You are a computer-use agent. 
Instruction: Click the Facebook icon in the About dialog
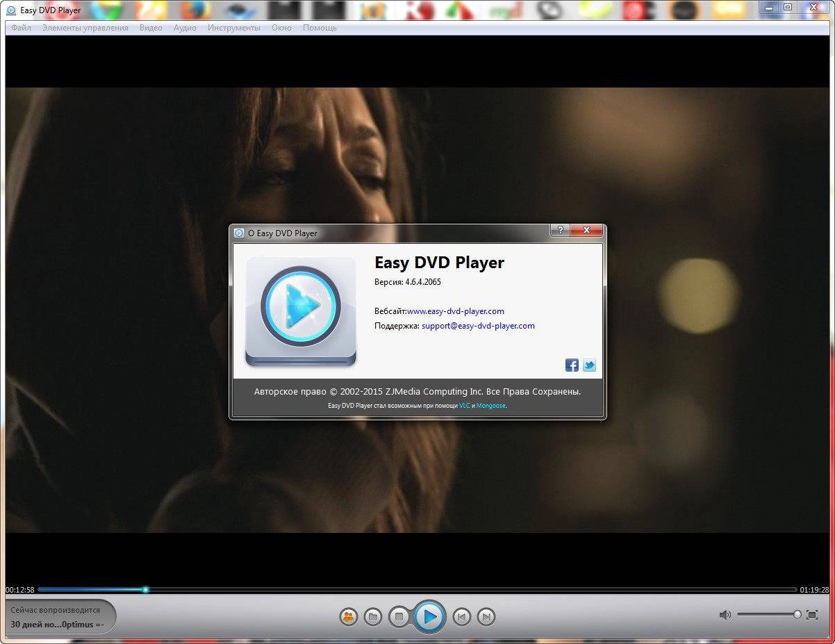[x=572, y=365]
